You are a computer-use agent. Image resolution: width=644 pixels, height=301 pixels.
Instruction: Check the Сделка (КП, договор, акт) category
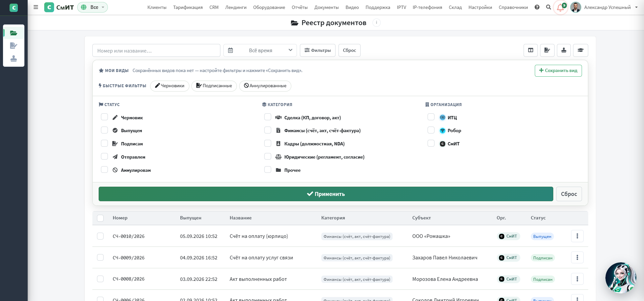pyautogui.click(x=268, y=117)
